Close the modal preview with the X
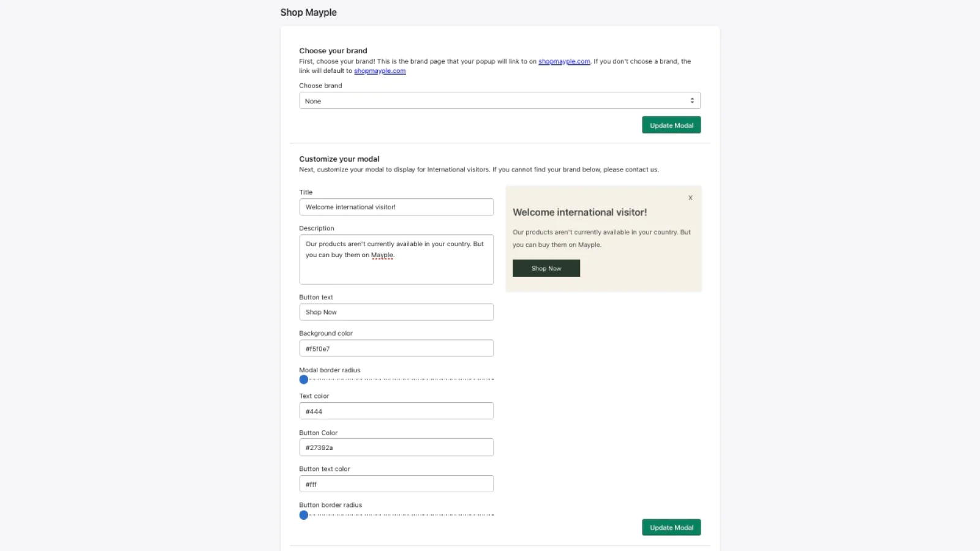Screen dimensions: 980x551 (x=690, y=198)
